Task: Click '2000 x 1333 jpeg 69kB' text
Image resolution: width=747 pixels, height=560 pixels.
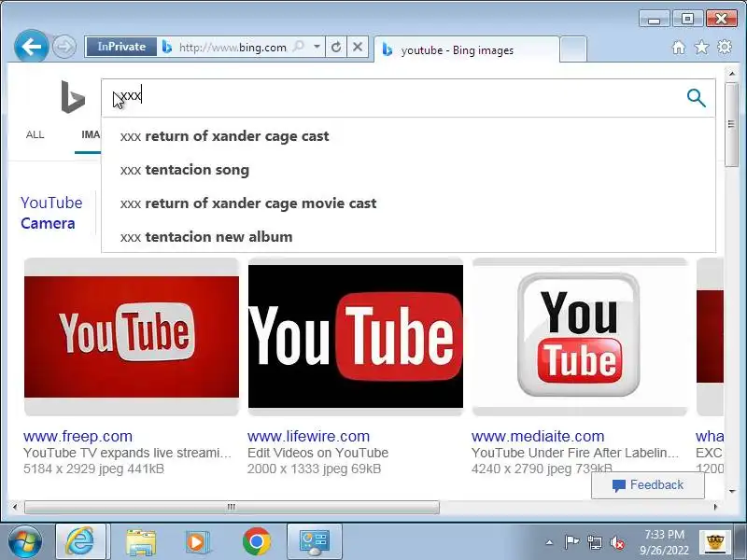Action: 314,469
